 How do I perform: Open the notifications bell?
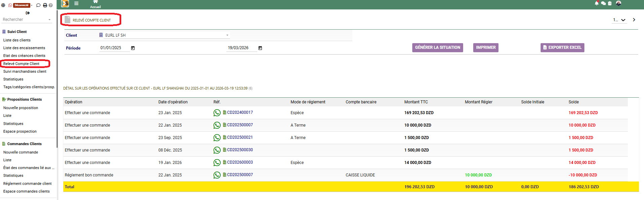[597, 3]
